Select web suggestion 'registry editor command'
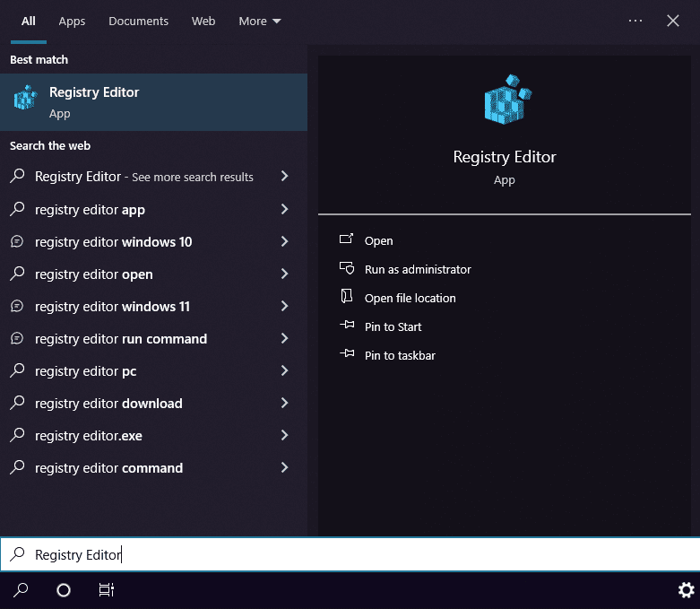The height and width of the screenshot is (609, 700). (x=153, y=468)
